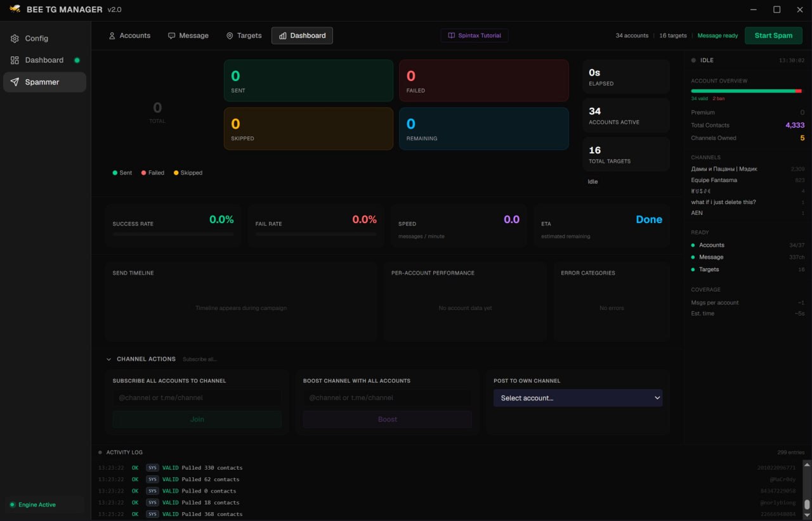Click the Total Contacts value 4,333
Image resolution: width=812 pixels, height=521 pixels.
coord(795,125)
